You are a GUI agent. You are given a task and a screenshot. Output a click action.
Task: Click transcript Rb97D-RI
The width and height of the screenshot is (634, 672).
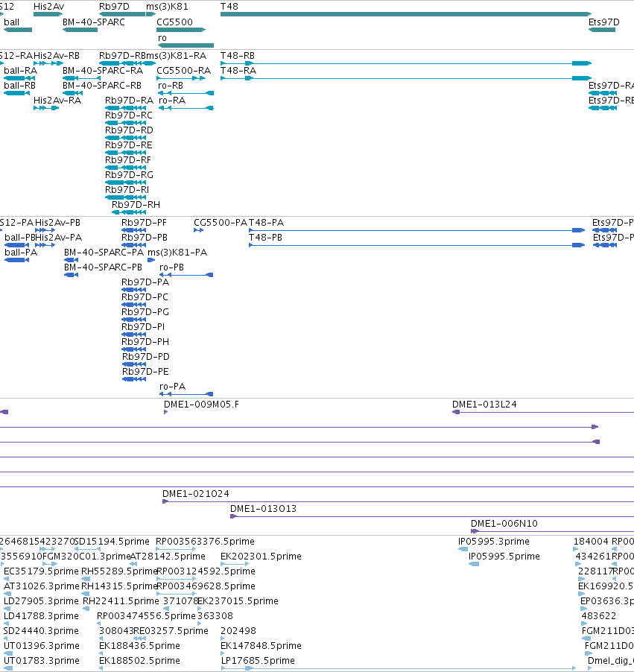coord(125,197)
